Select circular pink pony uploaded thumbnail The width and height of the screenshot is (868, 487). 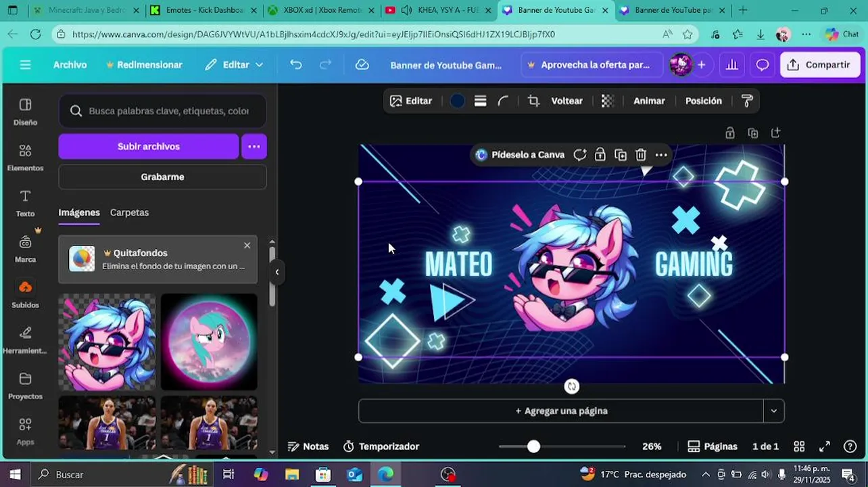coord(209,342)
